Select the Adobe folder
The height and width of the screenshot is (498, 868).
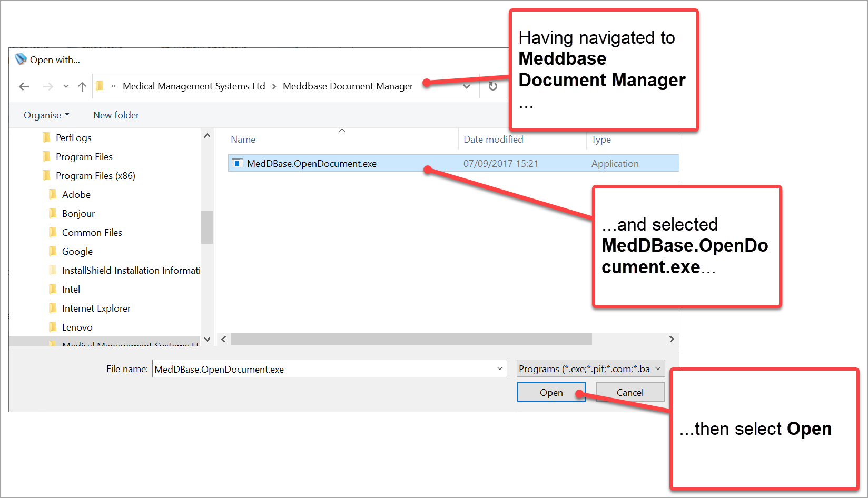pyautogui.click(x=76, y=195)
